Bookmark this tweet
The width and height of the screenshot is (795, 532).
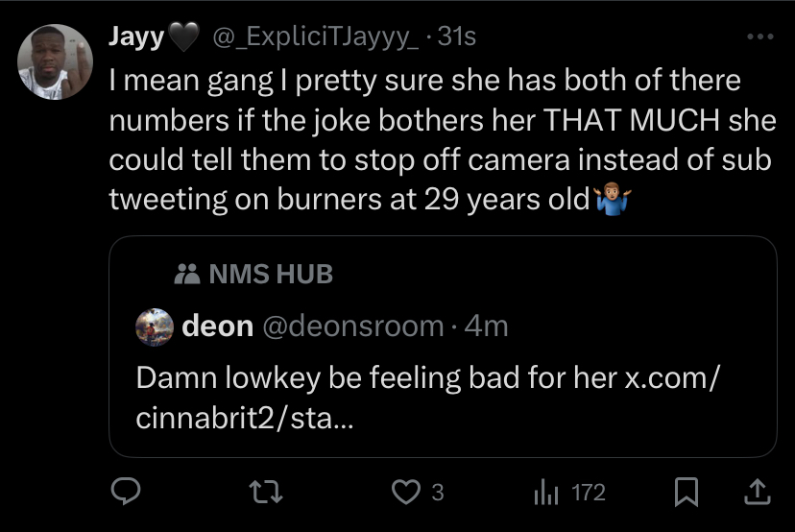[685, 493]
